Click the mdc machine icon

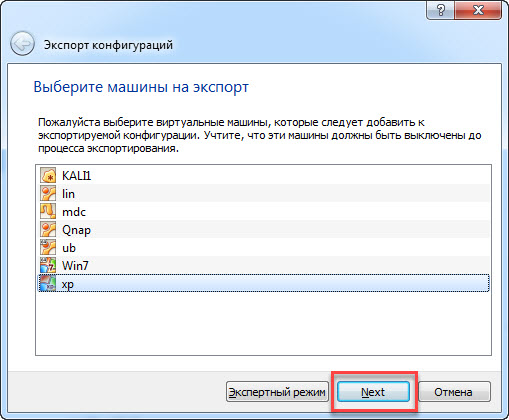pos(48,211)
